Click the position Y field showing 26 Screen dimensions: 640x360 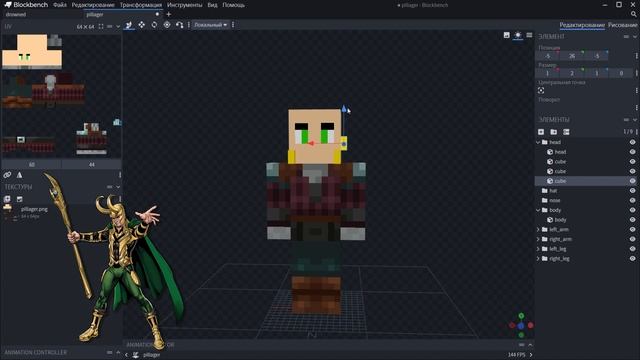point(572,56)
